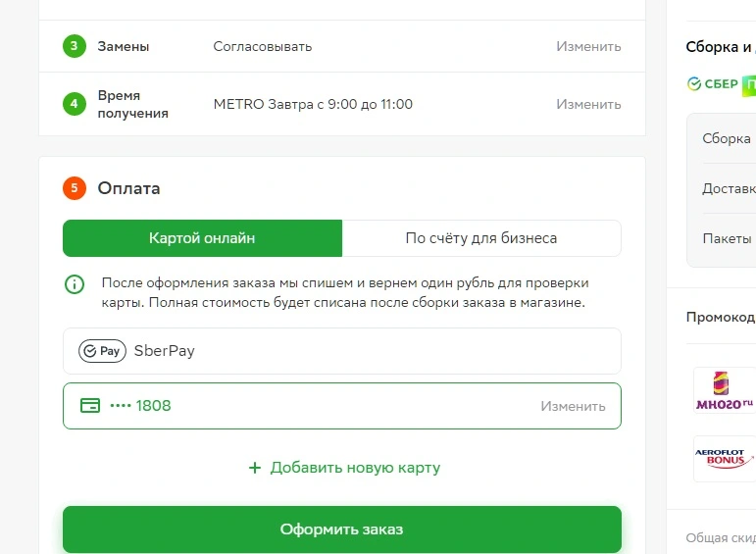Click the plus icon for adding card

click(x=255, y=468)
